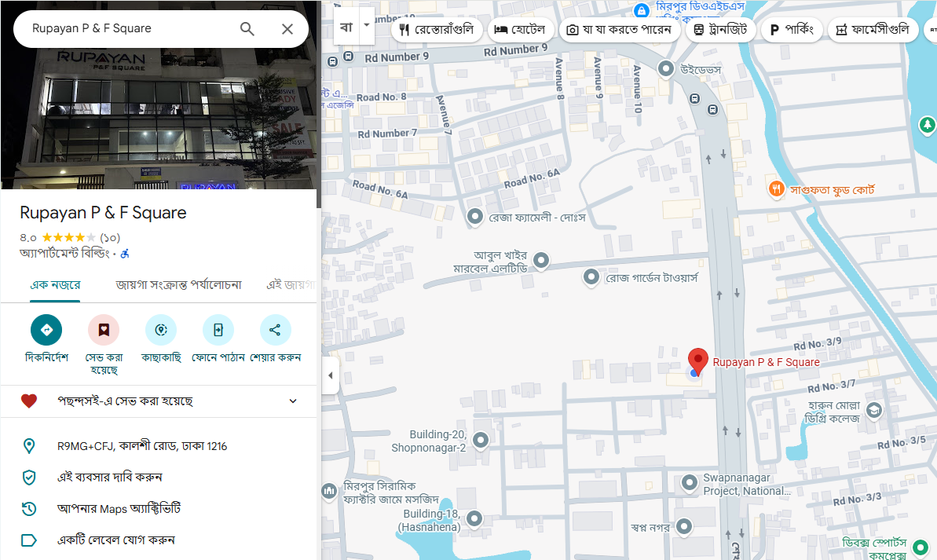This screenshot has width=937, height=560.
Task: Click the Share (শেয়ার করুন) icon
Action: (275, 330)
